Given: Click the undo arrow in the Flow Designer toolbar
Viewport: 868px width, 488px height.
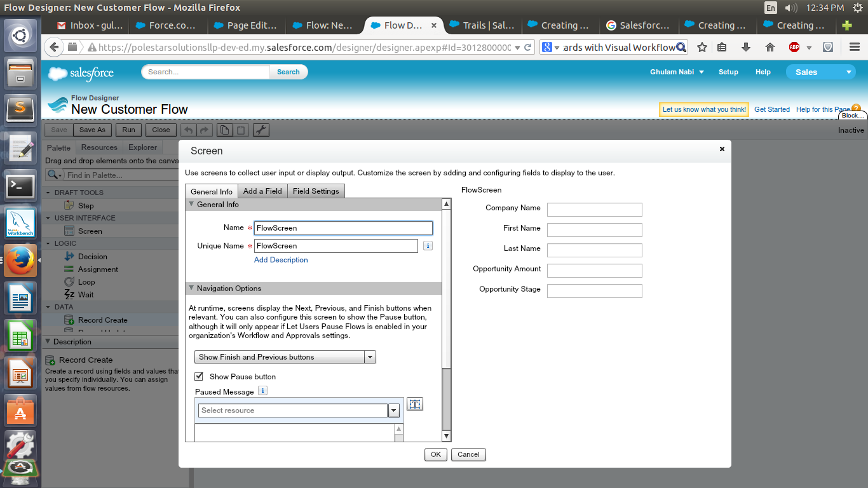Looking at the screenshot, I should 189,130.
